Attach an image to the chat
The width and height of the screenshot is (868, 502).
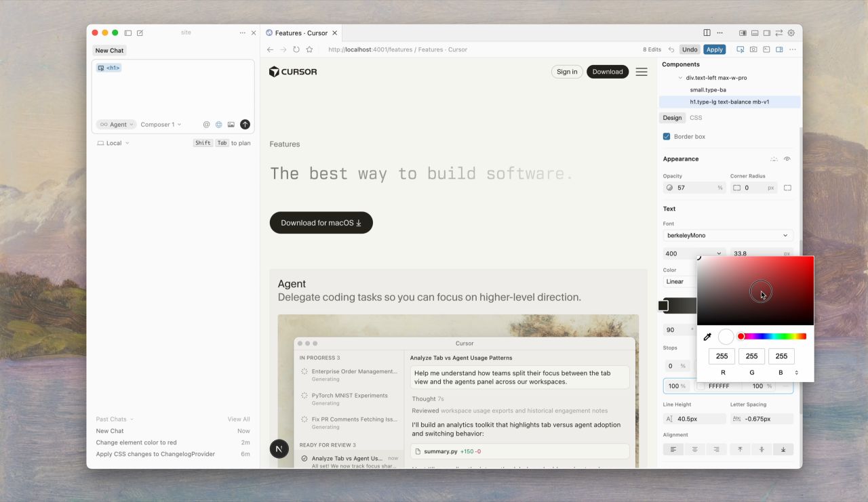point(231,125)
